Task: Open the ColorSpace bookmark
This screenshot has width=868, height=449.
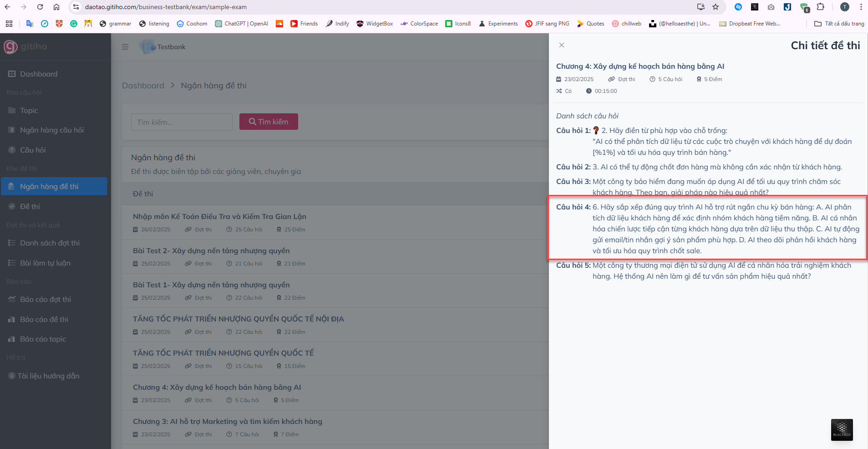Action: (x=419, y=24)
